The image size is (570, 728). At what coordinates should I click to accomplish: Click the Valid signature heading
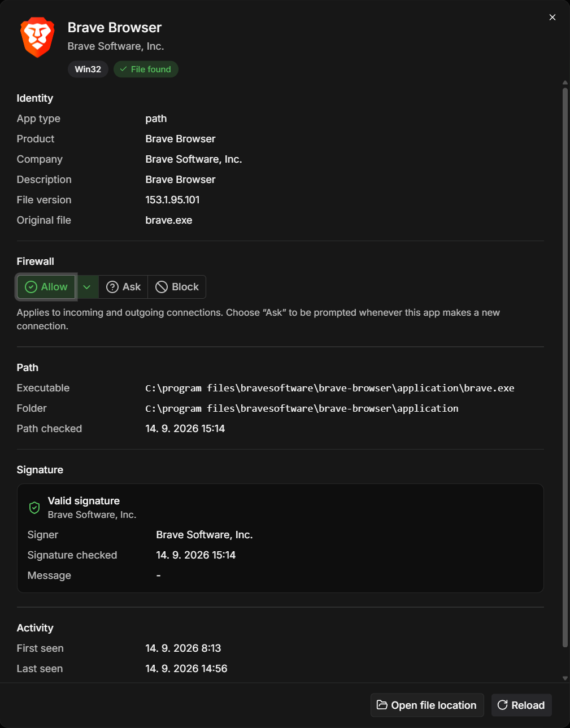coord(84,501)
